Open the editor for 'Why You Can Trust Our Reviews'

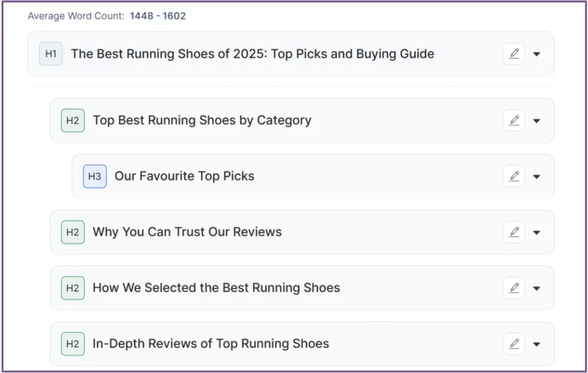pyautogui.click(x=514, y=232)
